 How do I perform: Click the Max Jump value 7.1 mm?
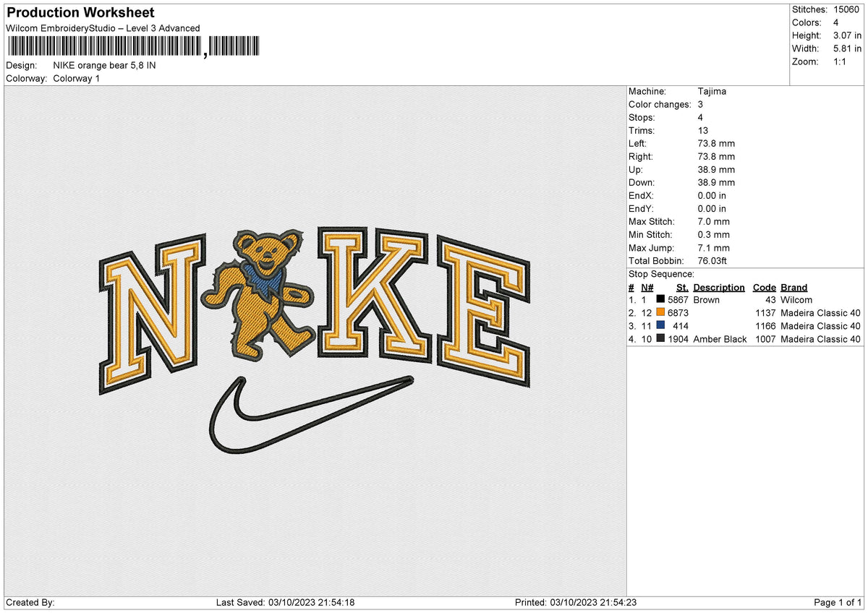click(x=714, y=248)
